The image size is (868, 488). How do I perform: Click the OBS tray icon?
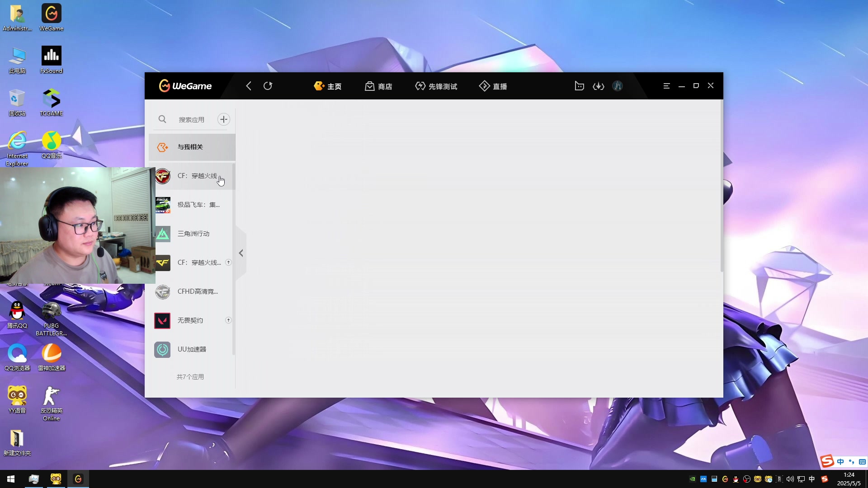coord(747,479)
